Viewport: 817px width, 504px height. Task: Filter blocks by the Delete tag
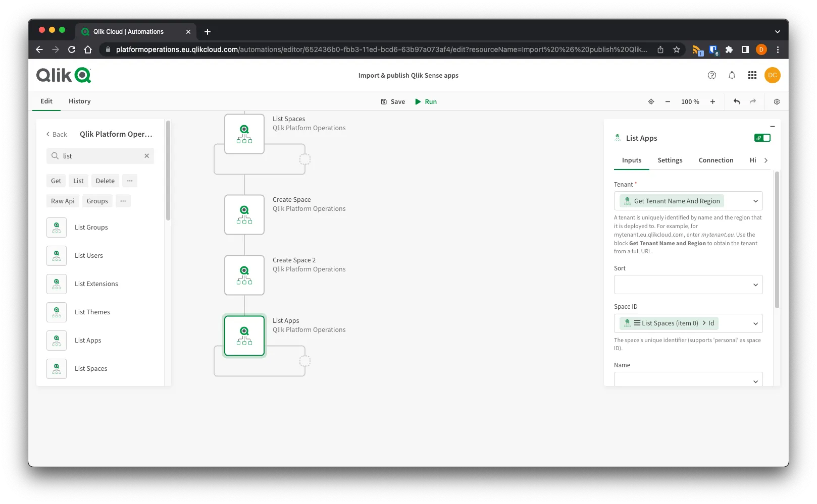105,181
